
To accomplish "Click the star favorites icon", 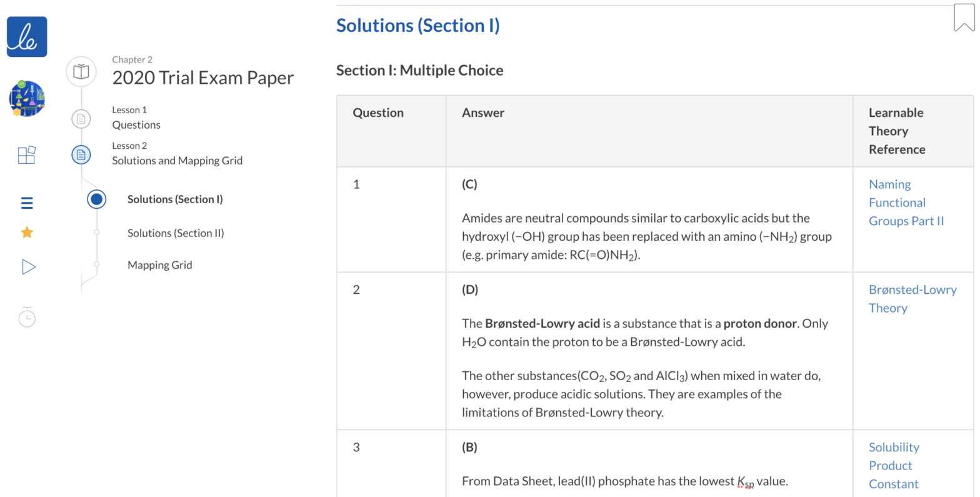I will tap(26, 232).
